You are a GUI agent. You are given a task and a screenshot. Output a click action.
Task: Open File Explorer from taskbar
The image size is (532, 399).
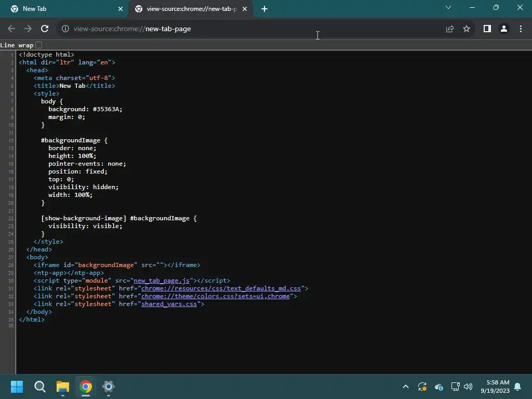point(63,387)
